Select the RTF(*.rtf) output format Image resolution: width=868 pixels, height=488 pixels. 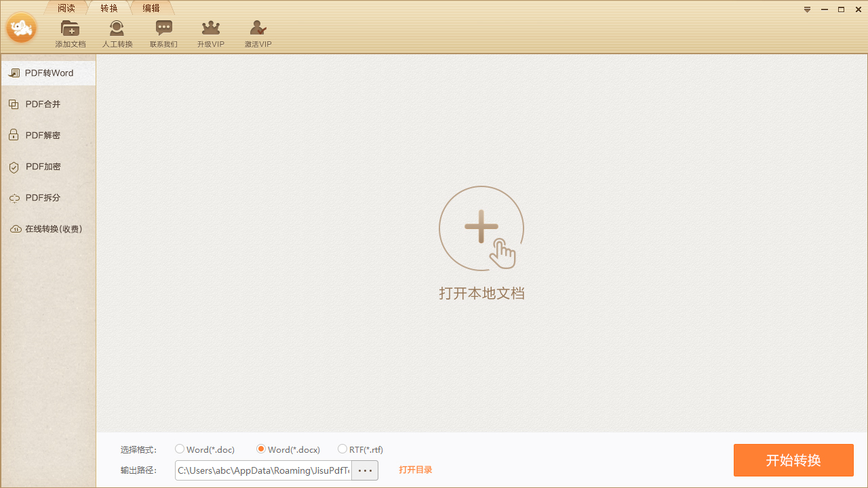342,449
